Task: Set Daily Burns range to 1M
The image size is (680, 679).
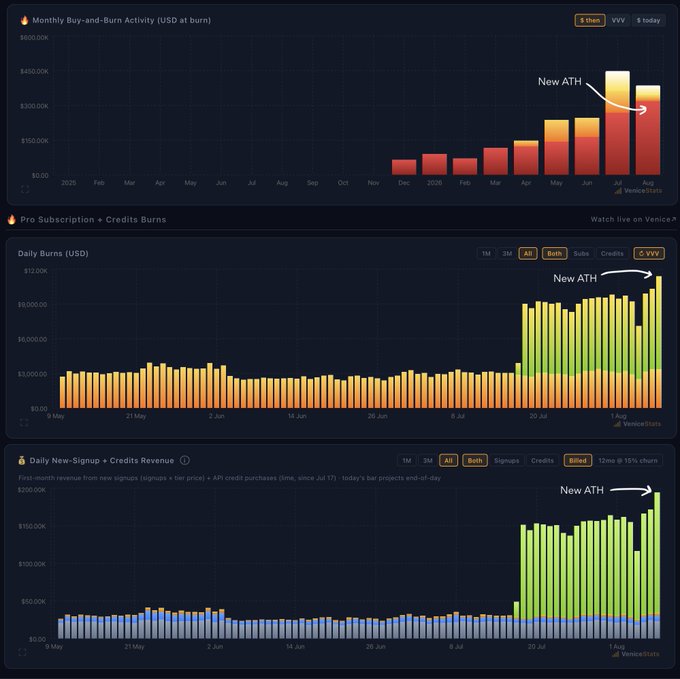Action: click(x=486, y=254)
